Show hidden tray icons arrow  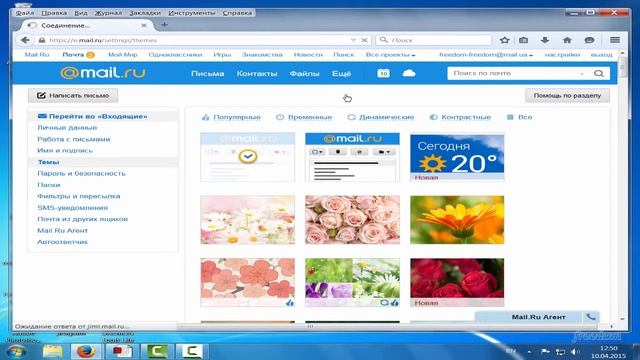click(529, 352)
